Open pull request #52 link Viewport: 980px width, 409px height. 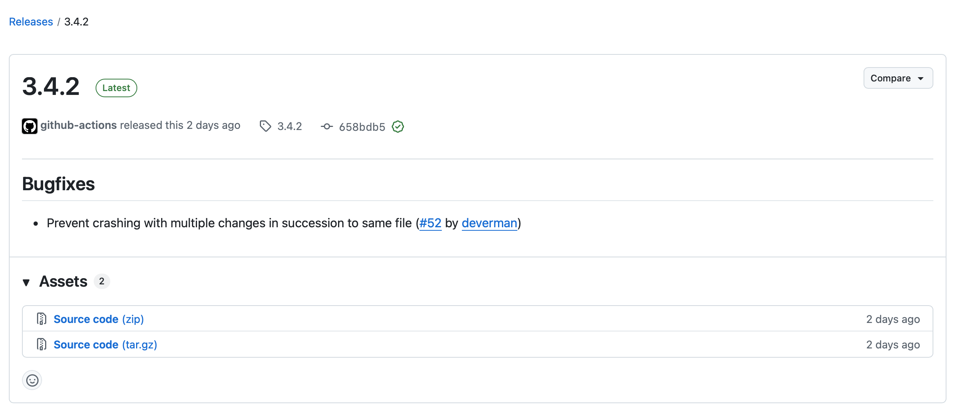coord(430,223)
